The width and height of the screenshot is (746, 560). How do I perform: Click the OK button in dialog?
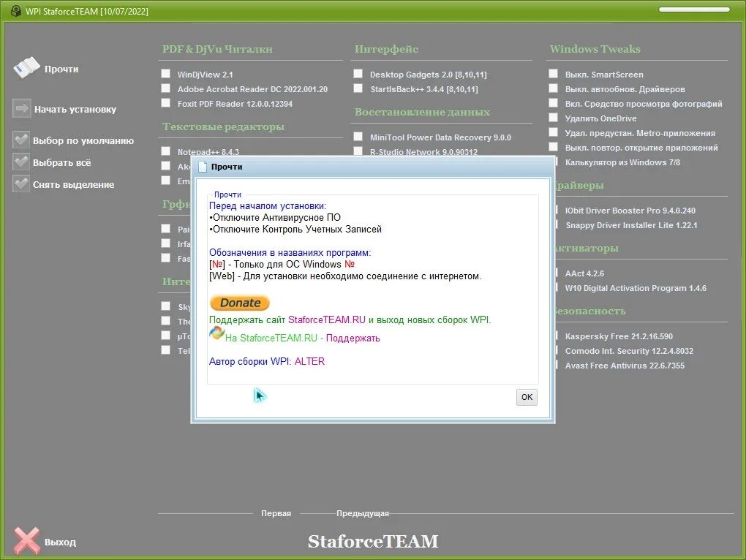pyautogui.click(x=527, y=397)
